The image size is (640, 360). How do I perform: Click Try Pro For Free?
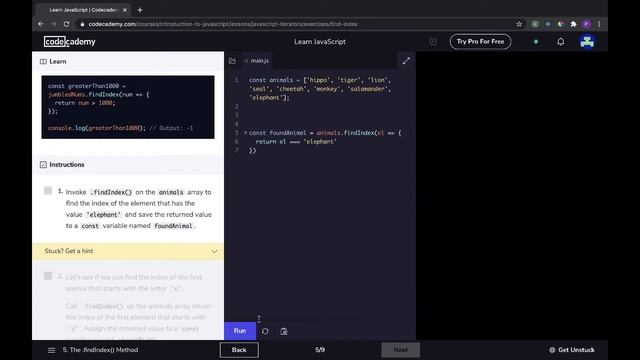pyautogui.click(x=480, y=42)
